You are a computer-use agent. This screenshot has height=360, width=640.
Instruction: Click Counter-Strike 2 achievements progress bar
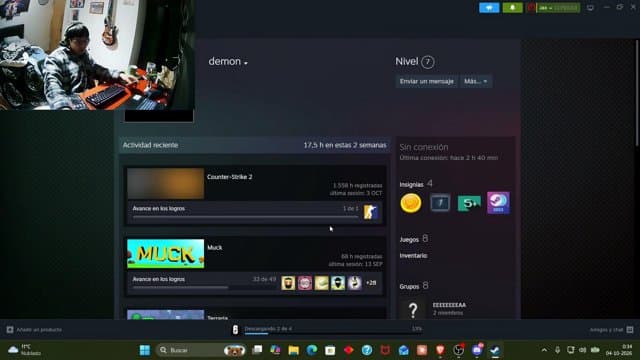click(x=245, y=217)
